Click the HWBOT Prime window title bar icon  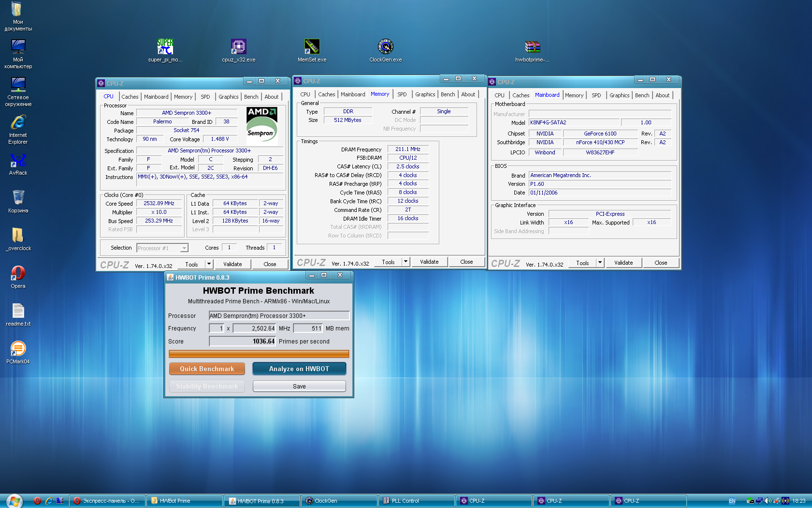pos(170,277)
